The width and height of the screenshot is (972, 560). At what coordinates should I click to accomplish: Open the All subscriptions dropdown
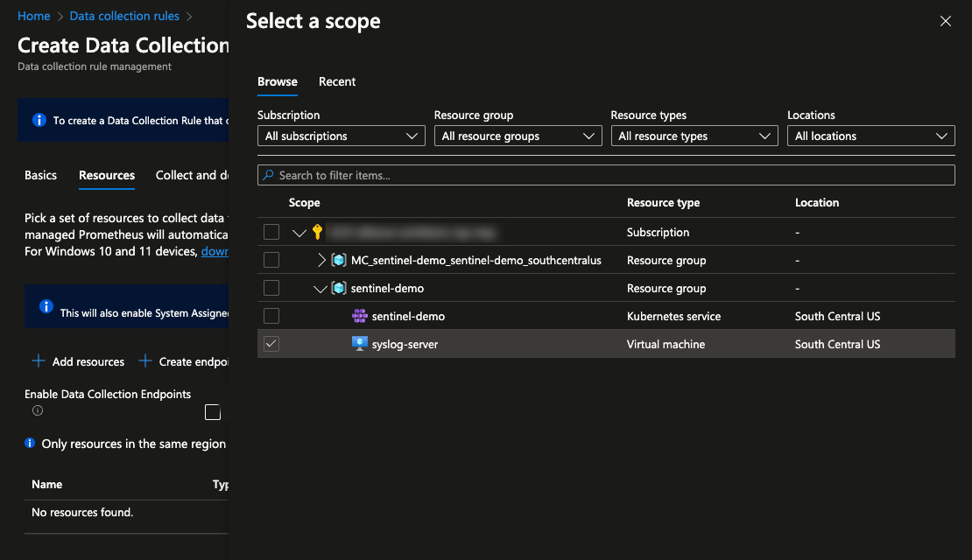click(x=341, y=136)
